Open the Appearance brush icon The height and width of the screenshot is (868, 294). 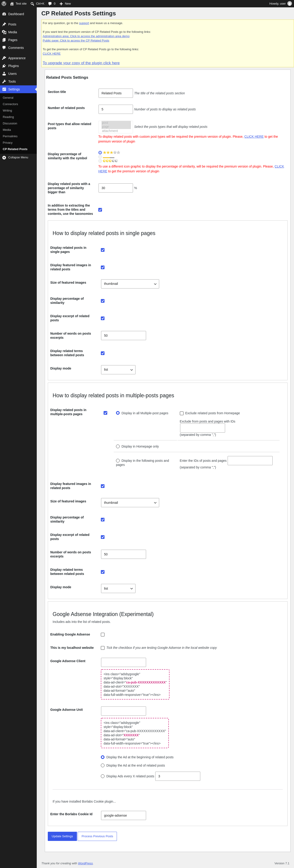tap(4, 58)
